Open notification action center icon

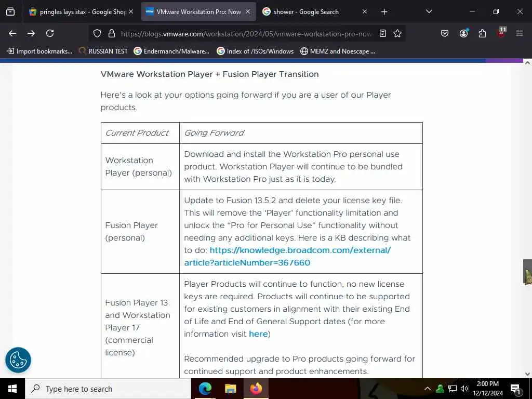tap(515, 389)
